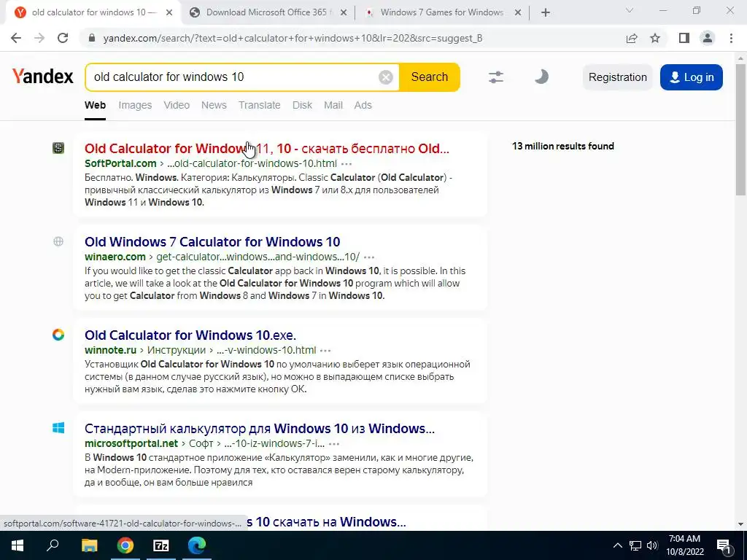
Task: Click the microsoftportal Windows logo favicon
Action: tap(58, 428)
